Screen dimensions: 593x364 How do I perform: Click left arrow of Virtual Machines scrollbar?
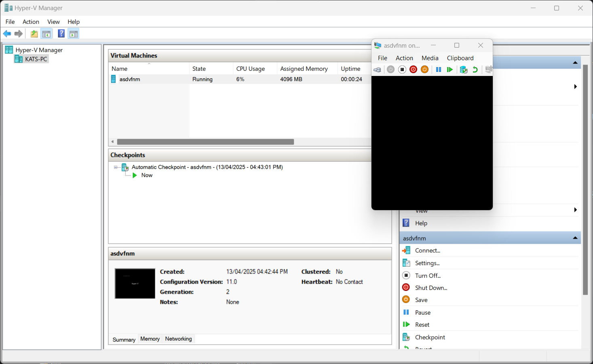(x=112, y=142)
